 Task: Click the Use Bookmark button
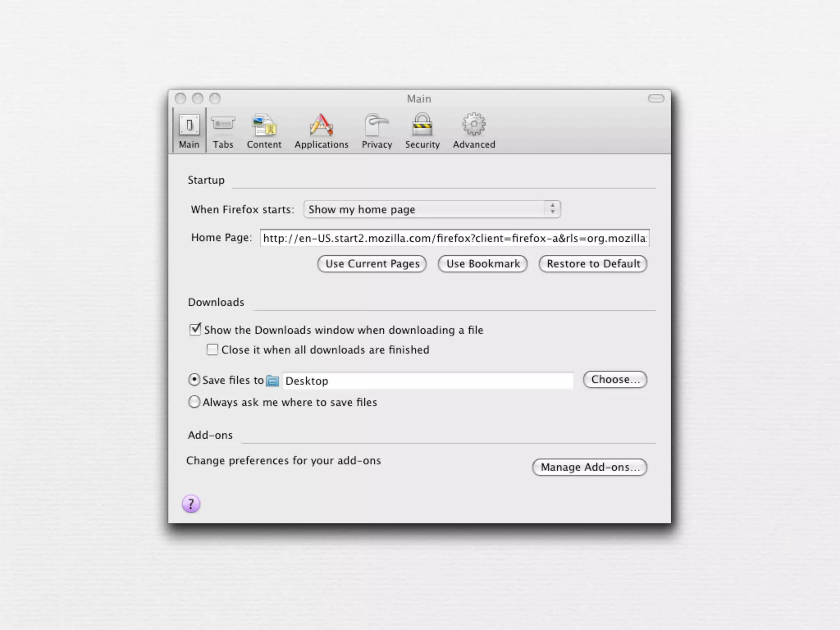coord(483,264)
